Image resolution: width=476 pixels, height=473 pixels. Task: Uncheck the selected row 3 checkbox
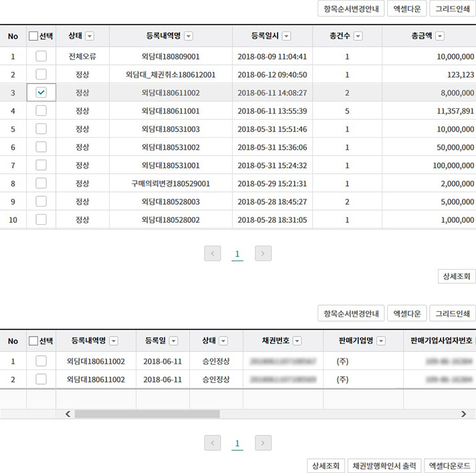[41, 92]
